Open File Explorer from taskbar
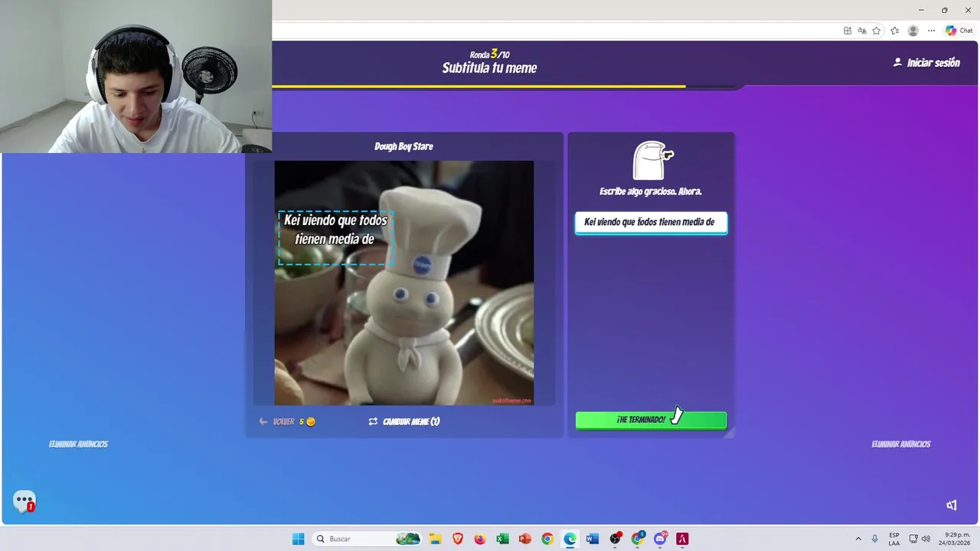The height and width of the screenshot is (551, 980). click(435, 539)
